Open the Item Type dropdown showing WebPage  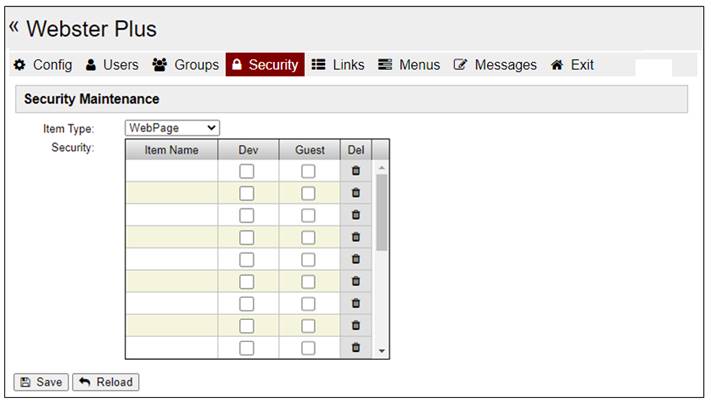[172, 128]
